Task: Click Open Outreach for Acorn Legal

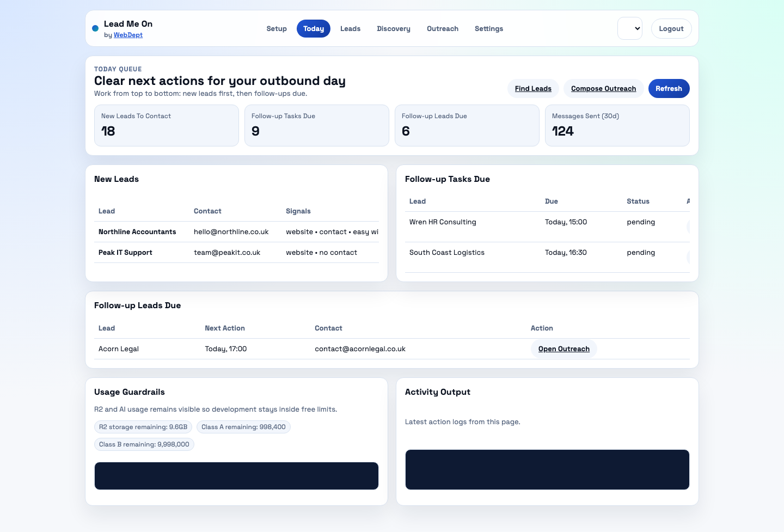Action: [563, 349]
